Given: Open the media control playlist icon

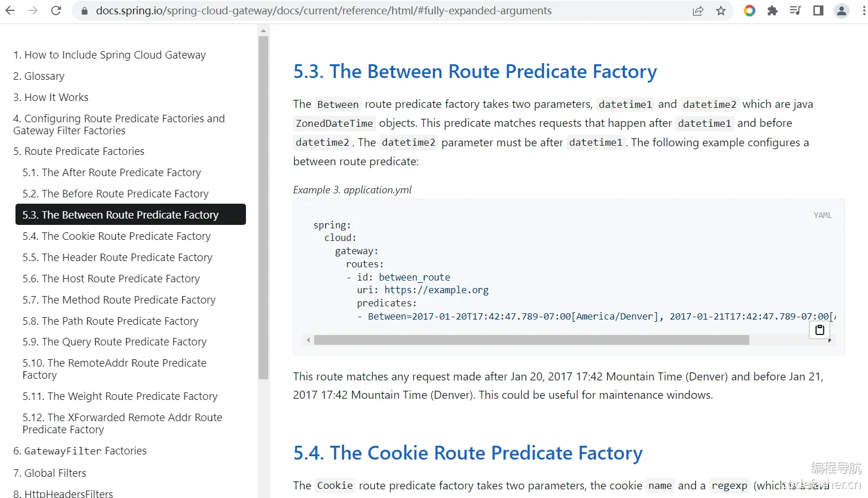Looking at the screenshot, I should pos(795,10).
